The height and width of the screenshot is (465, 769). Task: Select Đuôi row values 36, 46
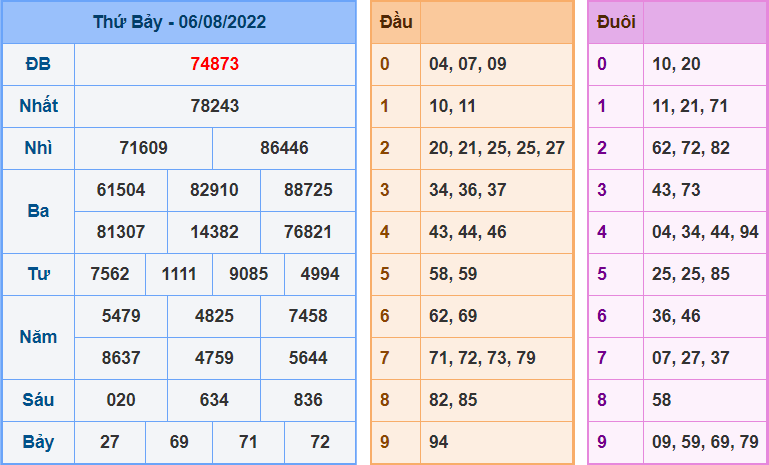(676, 316)
